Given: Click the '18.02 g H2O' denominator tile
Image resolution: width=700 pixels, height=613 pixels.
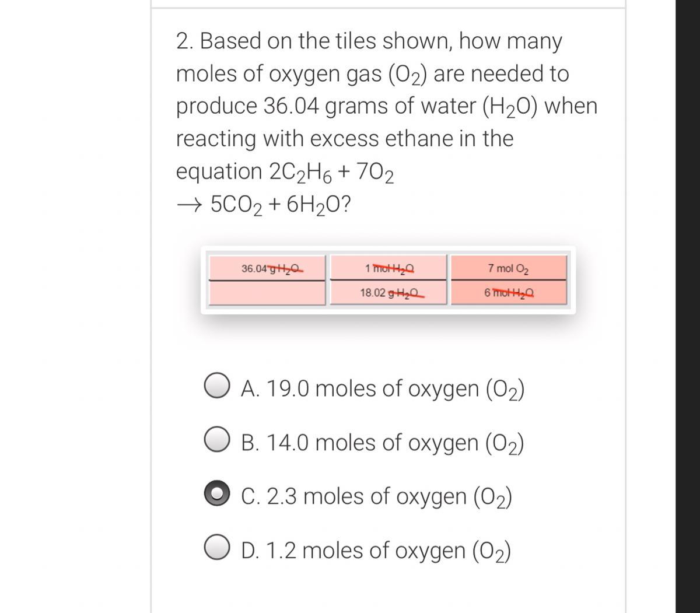Looking at the screenshot, I should coord(388,293).
